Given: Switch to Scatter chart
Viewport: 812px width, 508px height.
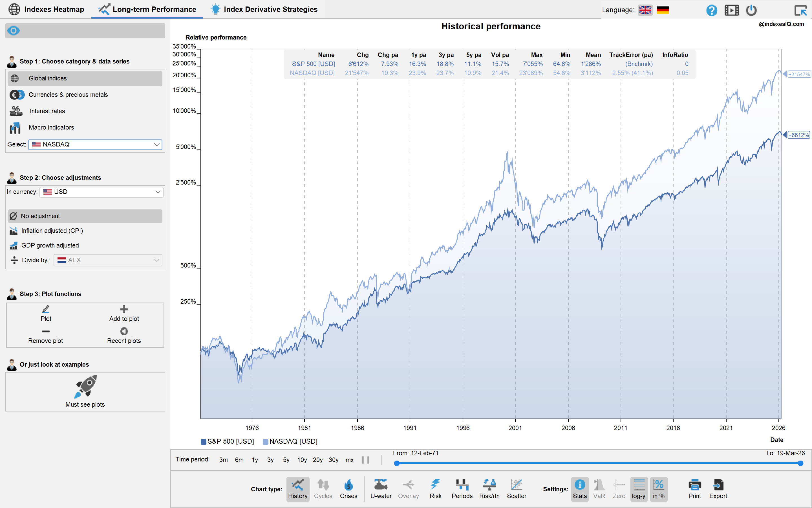Looking at the screenshot, I should [x=517, y=489].
